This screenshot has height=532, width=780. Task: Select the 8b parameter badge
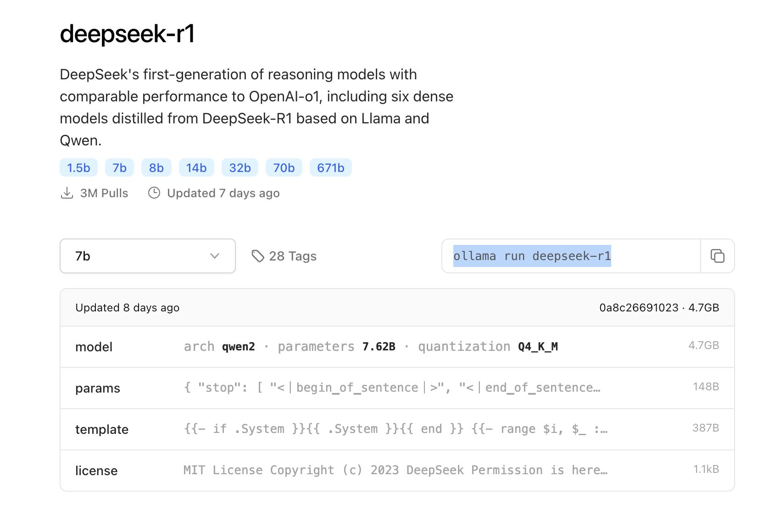click(156, 168)
